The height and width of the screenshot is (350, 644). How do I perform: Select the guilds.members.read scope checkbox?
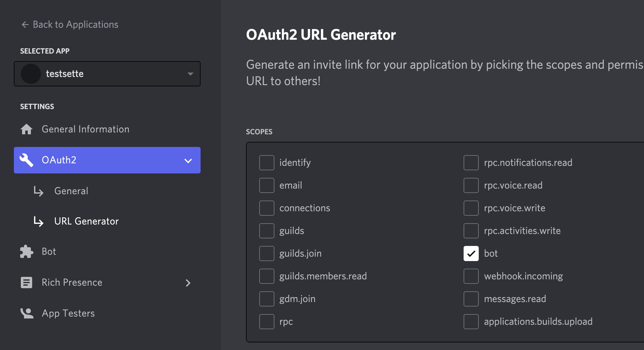point(266,276)
